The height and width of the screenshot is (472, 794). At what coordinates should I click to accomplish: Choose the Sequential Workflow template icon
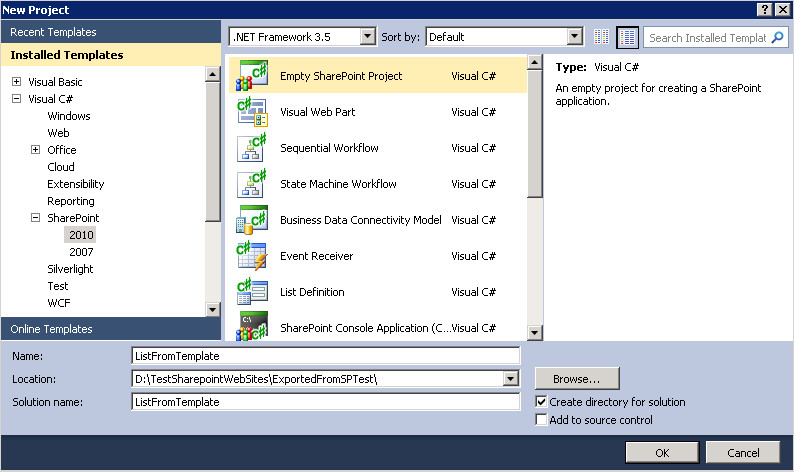tap(252, 147)
